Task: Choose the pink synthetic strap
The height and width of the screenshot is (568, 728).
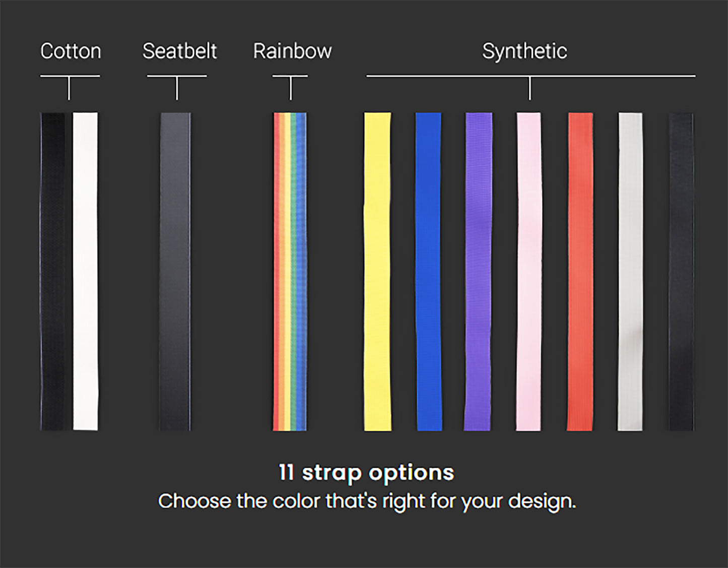Action: [529, 271]
